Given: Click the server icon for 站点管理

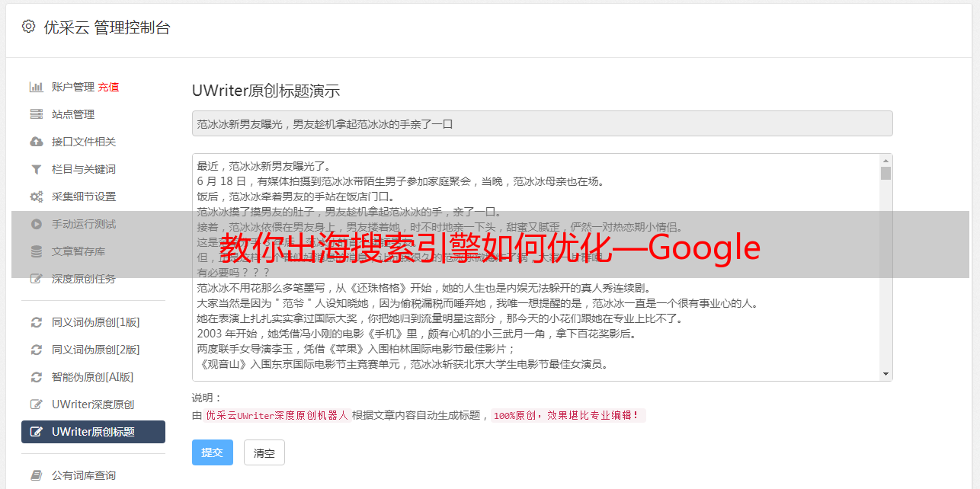Looking at the screenshot, I should [36, 114].
